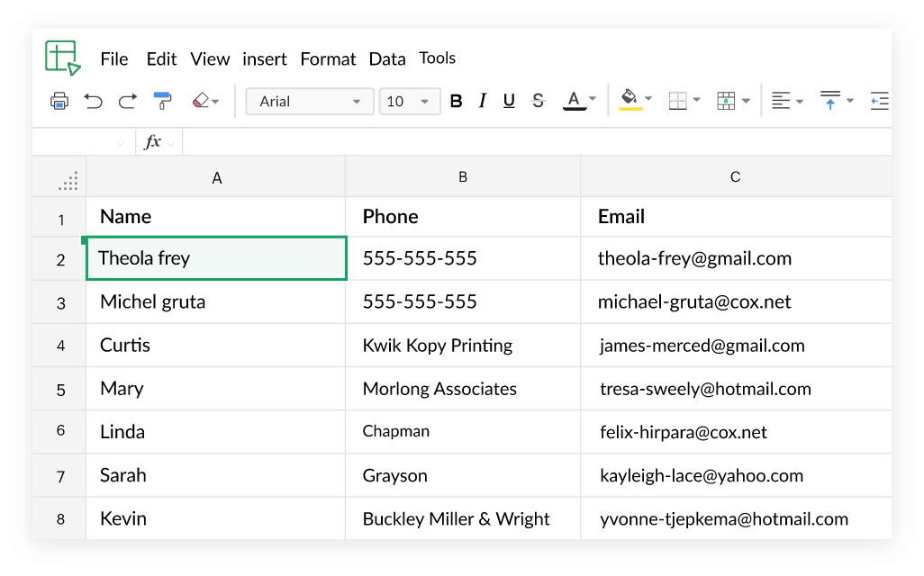Apply strikethrough formatting
The image size is (924, 576).
(538, 101)
